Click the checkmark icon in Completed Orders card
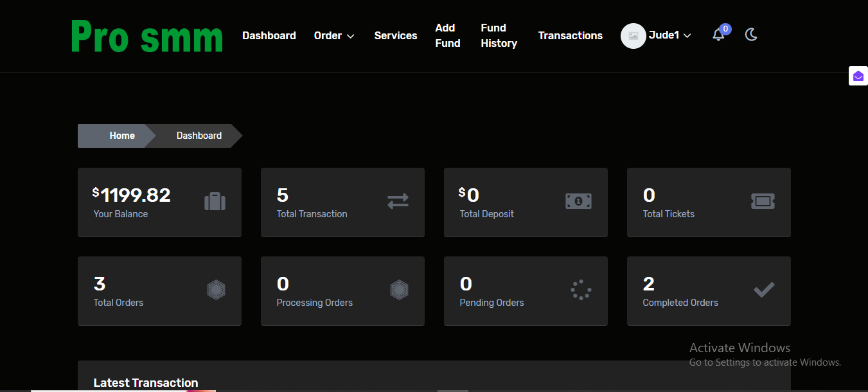This screenshot has height=392, width=868. (764, 290)
